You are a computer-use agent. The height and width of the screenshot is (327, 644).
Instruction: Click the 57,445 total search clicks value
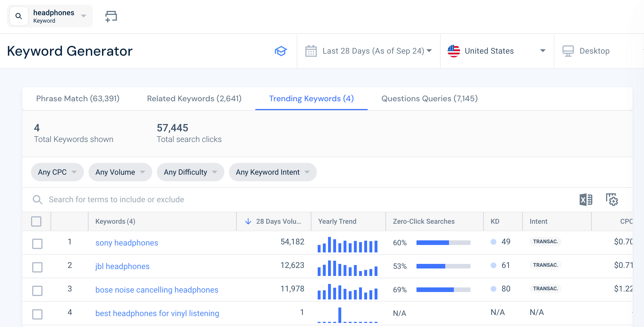172,128
